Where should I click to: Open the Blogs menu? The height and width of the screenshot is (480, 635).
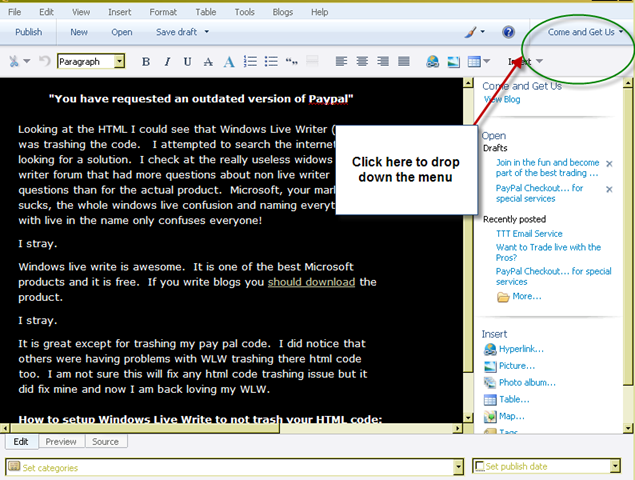coord(283,12)
